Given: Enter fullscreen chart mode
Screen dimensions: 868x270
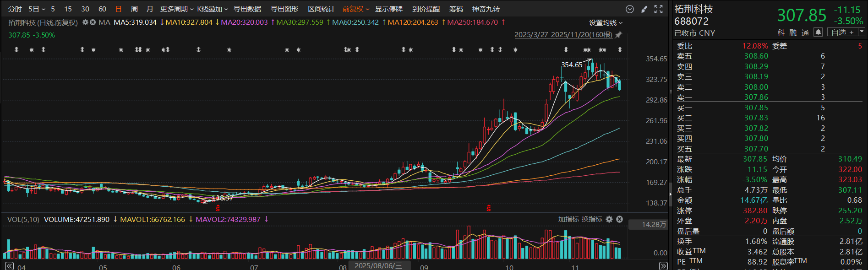Looking at the screenshot, I should pyautogui.click(x=658, y=9).
